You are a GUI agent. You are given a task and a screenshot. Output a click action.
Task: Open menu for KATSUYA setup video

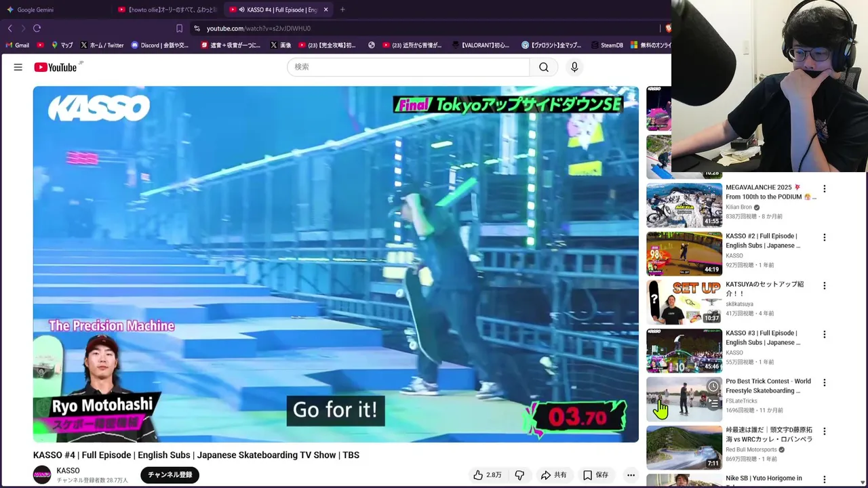tap(825, 285)
